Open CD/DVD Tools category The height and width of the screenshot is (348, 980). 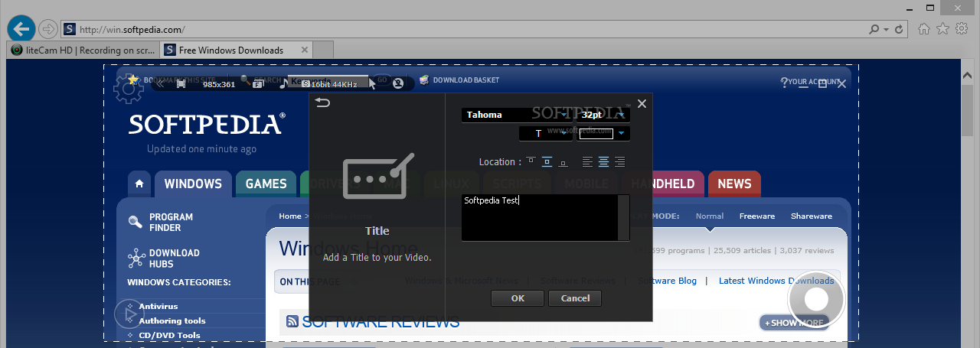(x=169, y=335)
